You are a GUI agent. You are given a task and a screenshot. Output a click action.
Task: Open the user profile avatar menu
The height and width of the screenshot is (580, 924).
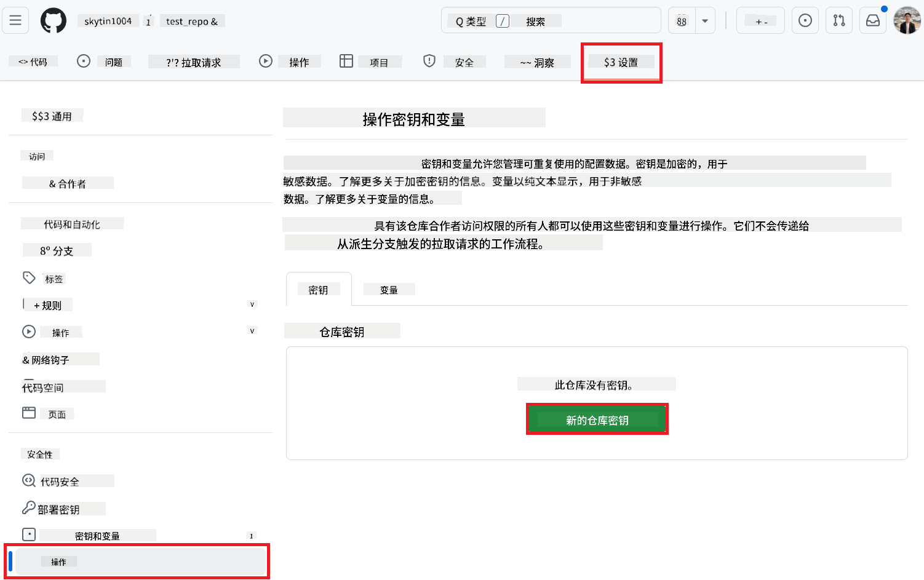click(907, 20)
